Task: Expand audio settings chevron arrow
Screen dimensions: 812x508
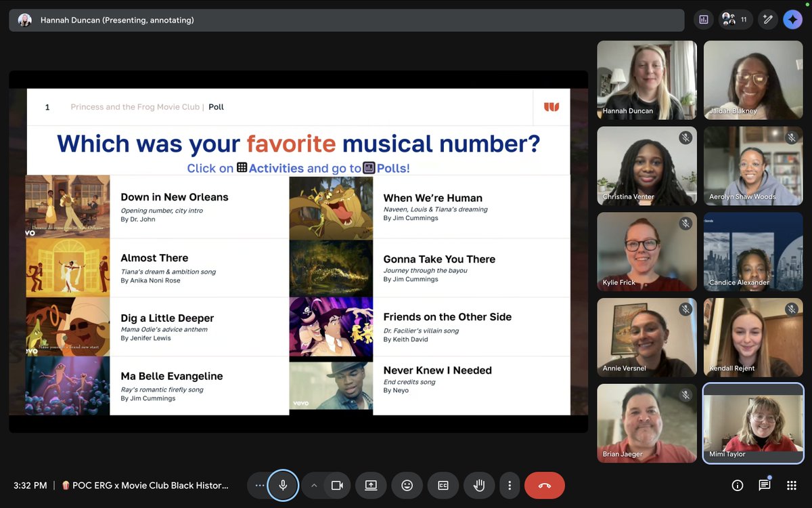Action: tap(314, 485)
